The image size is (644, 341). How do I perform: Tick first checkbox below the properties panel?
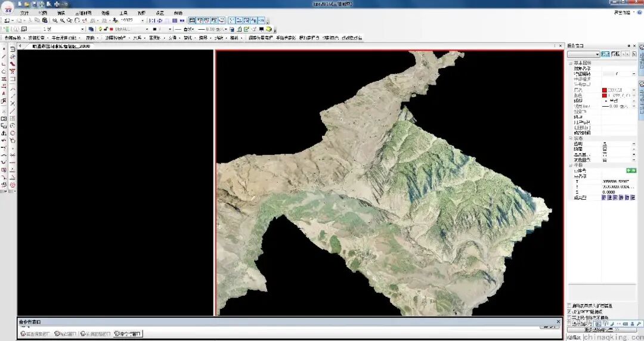[x=569, y=306]
